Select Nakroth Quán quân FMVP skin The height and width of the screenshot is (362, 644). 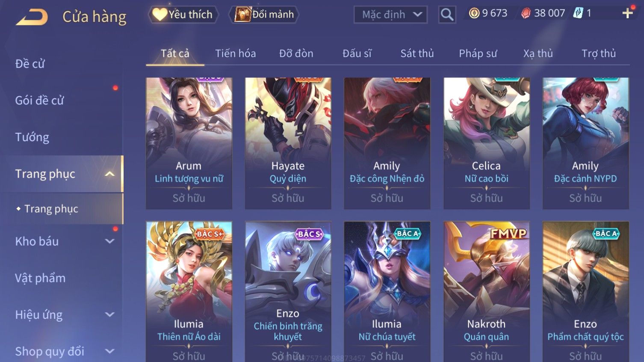(x=486, y=291)
